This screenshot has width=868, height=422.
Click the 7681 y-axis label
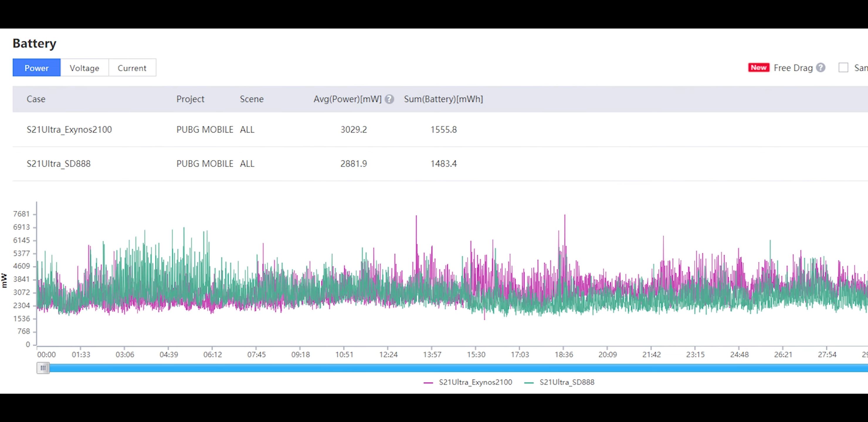coord(22,214)
